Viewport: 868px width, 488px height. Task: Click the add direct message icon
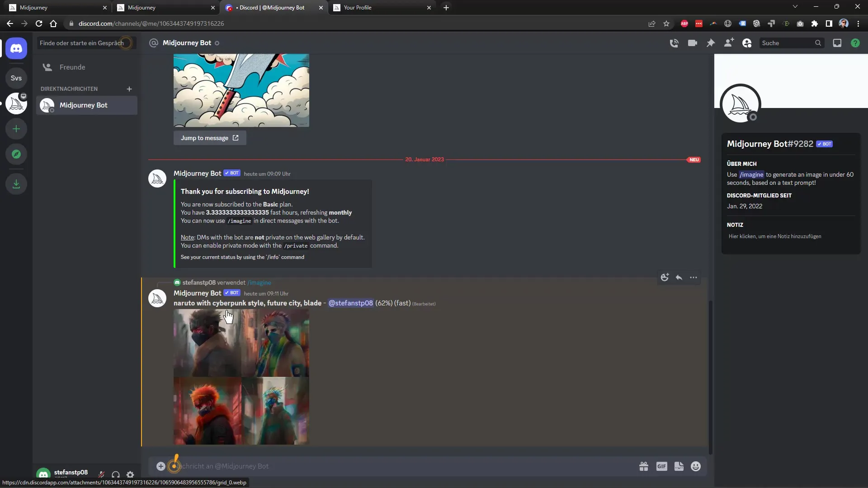pyautogui.click(x=129, y=89)
